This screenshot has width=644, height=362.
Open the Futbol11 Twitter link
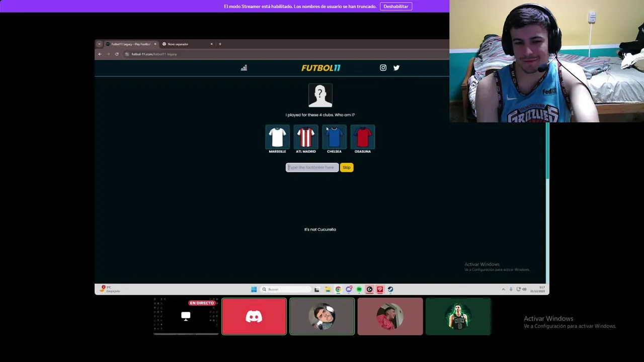coord(396,68)
